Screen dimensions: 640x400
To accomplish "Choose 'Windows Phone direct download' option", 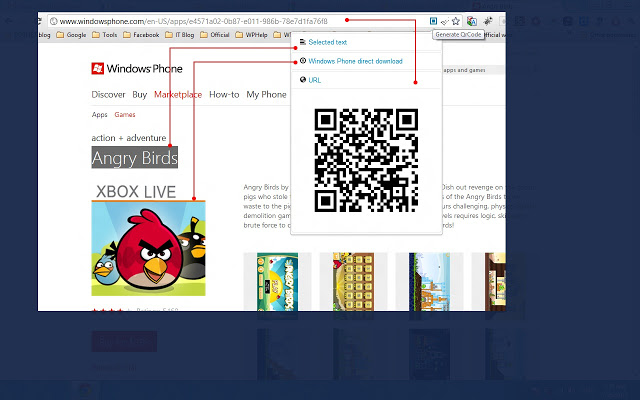I will tap(355, 61).
